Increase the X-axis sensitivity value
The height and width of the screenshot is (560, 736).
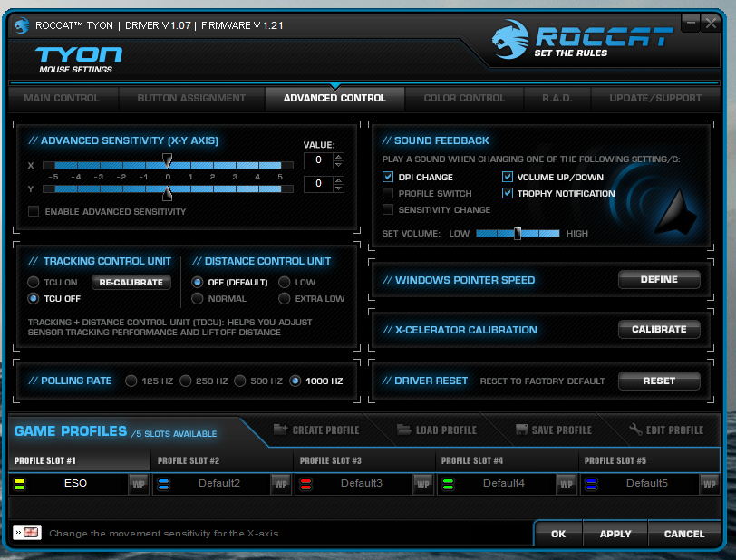(x=338, y=157)
